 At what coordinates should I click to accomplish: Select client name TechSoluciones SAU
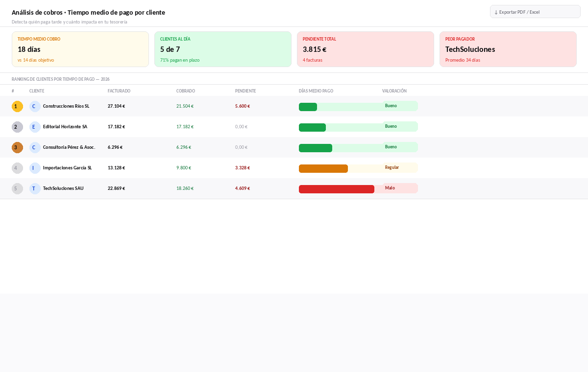(63, 188)
